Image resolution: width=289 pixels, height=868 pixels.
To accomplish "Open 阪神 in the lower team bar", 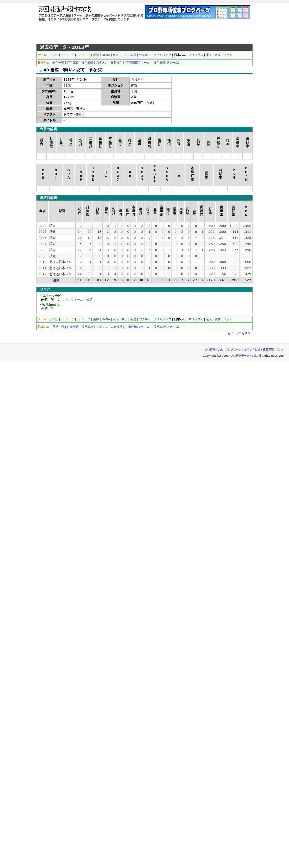I will (x=96, y=319).
